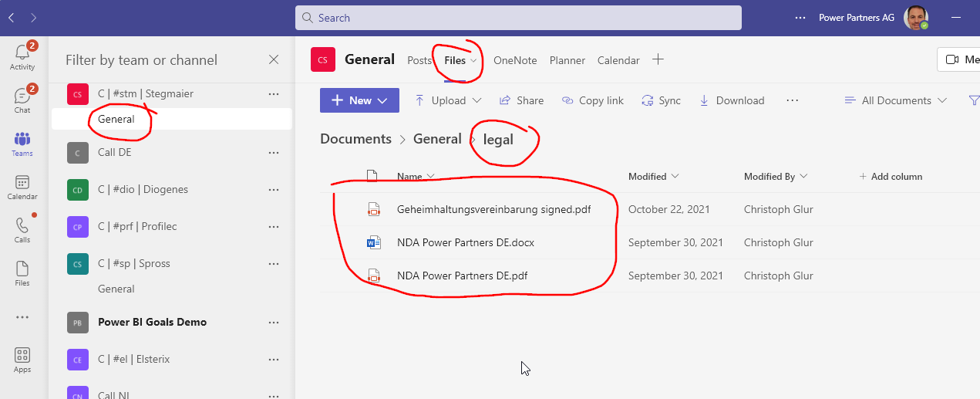Open settings ellipsis next to Power Partners AG
The height and width of the screenshot is (399, 980).
(x=800, y=18)
